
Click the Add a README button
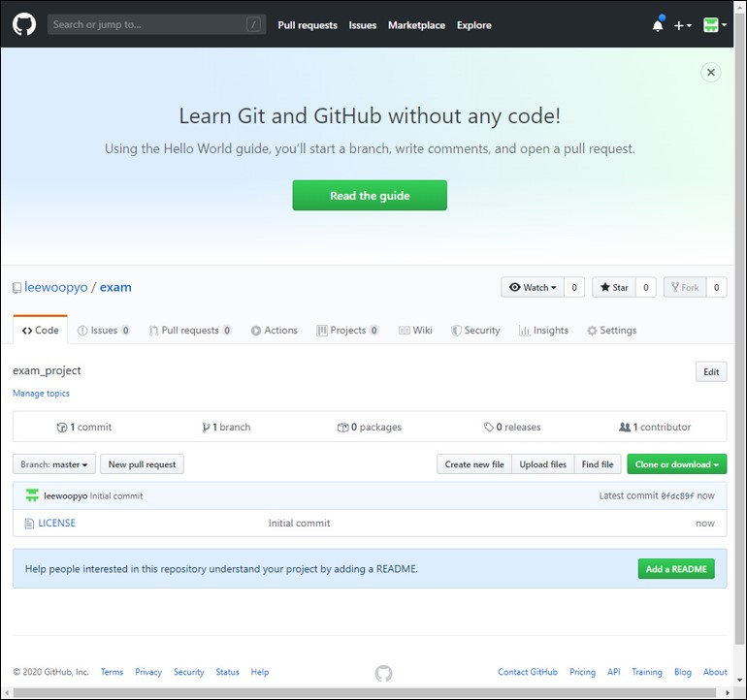[x=676, y=569]
